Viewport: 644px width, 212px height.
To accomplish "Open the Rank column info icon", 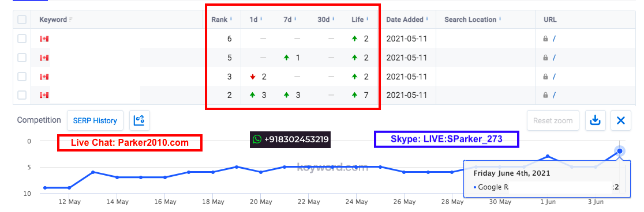I will coord(231,18).
